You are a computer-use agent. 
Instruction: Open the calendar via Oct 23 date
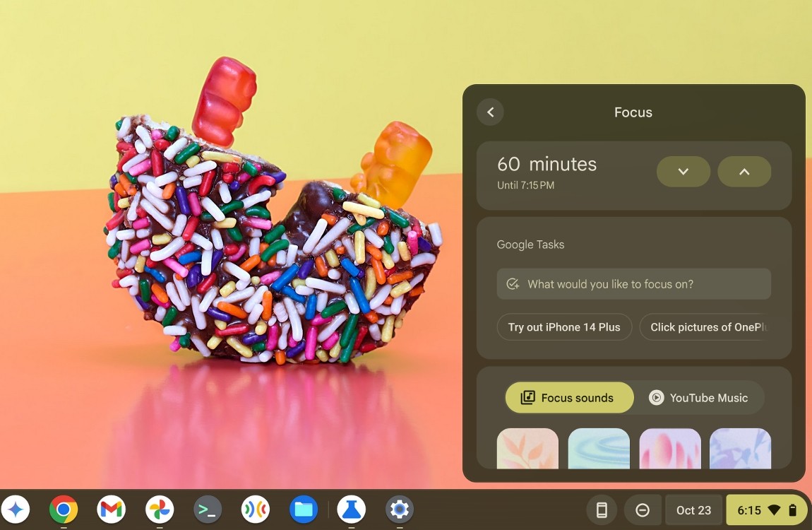pyautogui.click(x=693, y=510)
